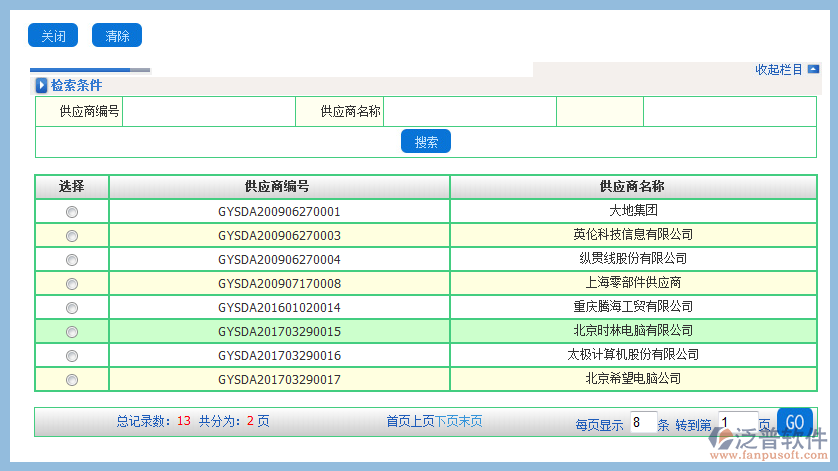
Task: Click the 供应商编号 search input field
Action: [x=208, y=112]
